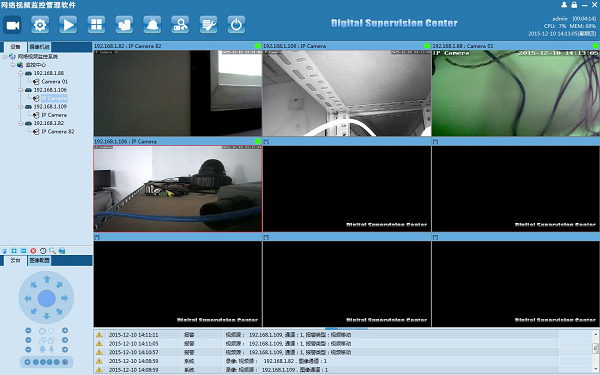600x375 pixels.
Task: Switch to the second tab of PTZ panel
Action: (39, 261)
